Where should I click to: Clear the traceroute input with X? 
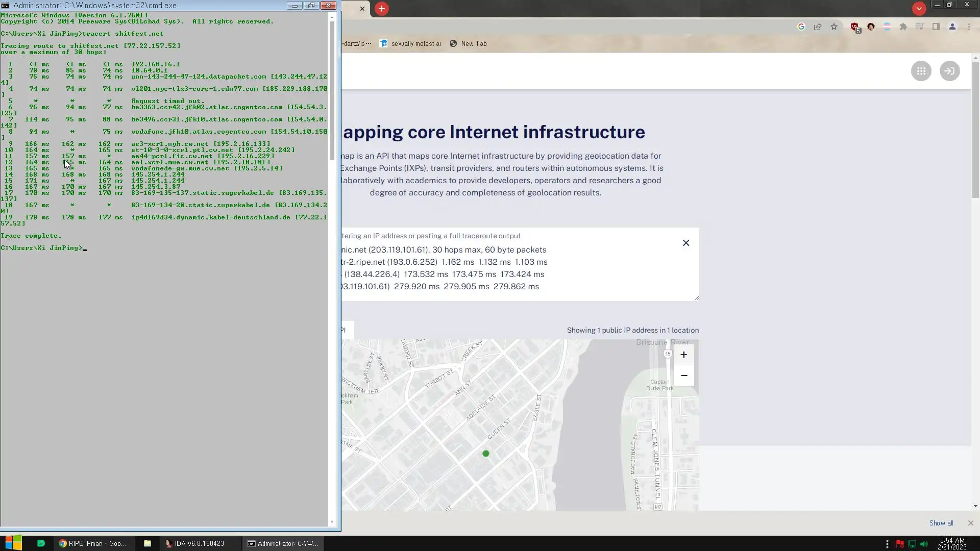686,243
